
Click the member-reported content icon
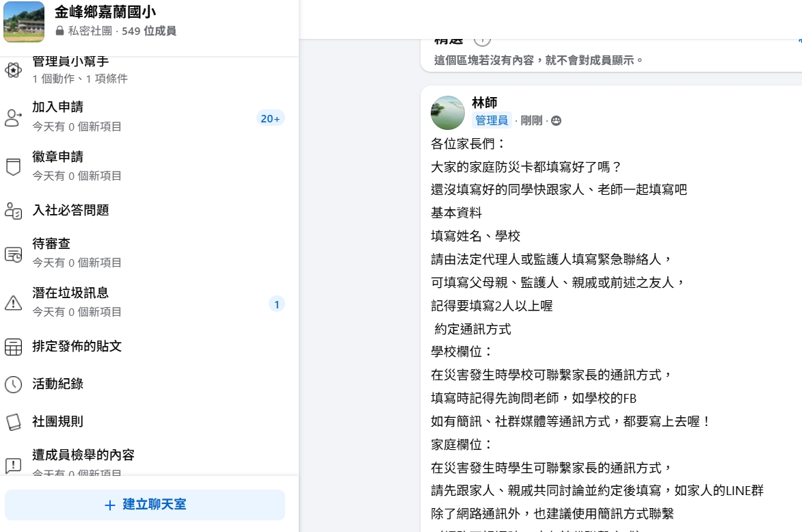(14, 465)
